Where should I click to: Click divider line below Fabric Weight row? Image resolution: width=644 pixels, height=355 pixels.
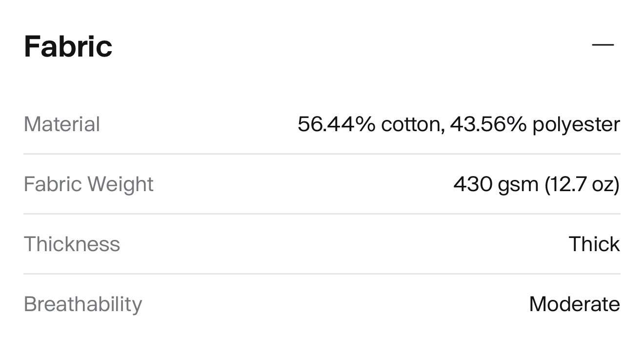(322, 214)
